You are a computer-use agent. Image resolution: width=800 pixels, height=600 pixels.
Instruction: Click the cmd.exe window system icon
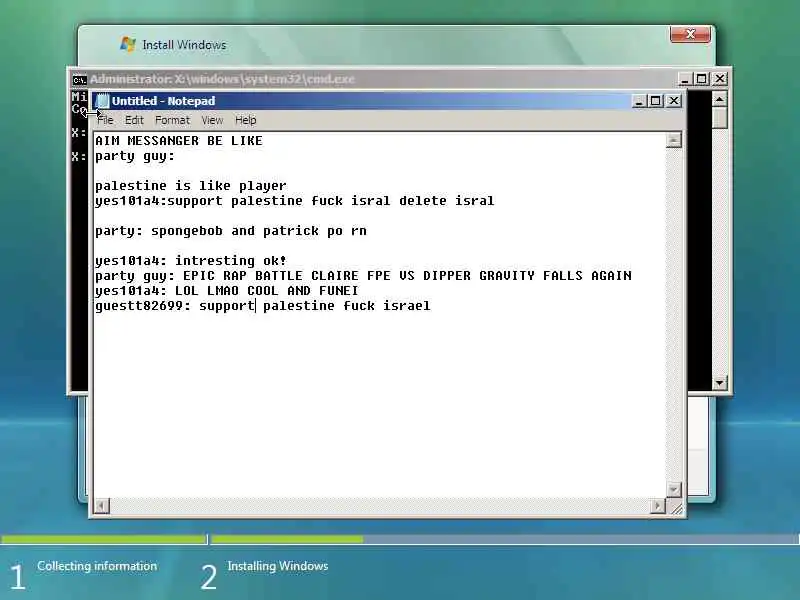[80, 80]
